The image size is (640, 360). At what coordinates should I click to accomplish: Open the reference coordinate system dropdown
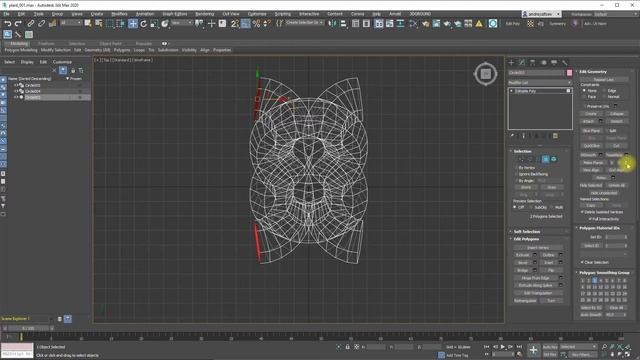point(182,23)
